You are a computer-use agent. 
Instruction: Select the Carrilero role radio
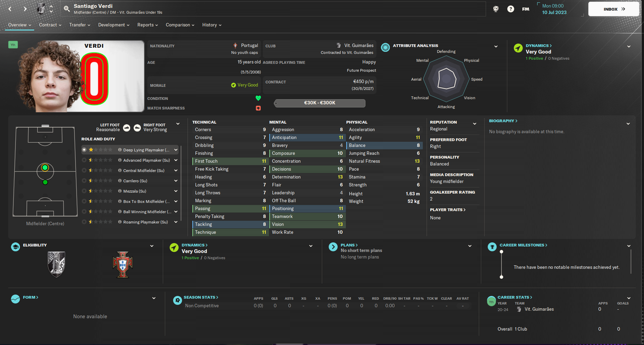(x=84, y=181)
